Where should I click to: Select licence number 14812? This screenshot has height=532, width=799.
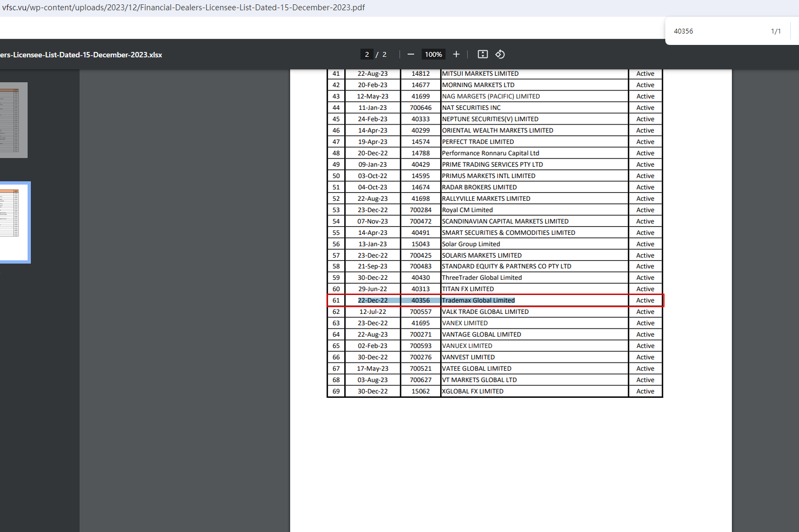(421, 74)
